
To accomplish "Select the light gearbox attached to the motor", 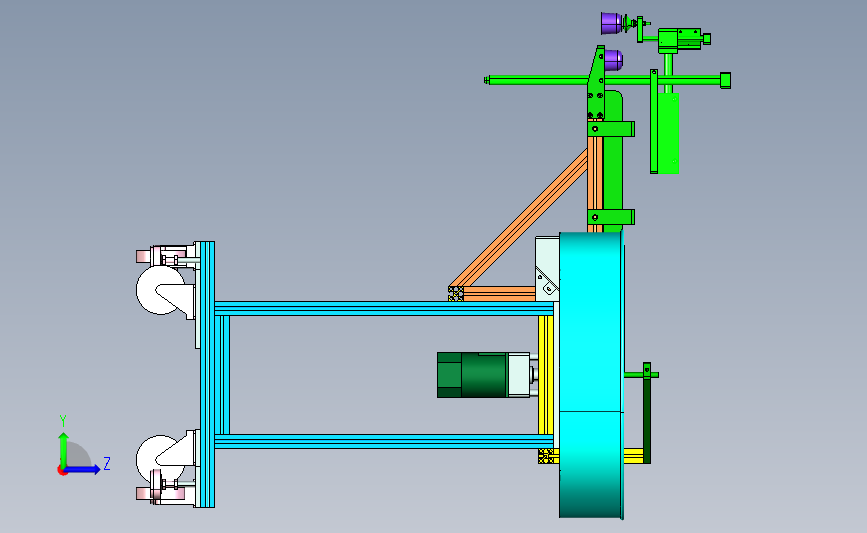I will tap(519, 375).
